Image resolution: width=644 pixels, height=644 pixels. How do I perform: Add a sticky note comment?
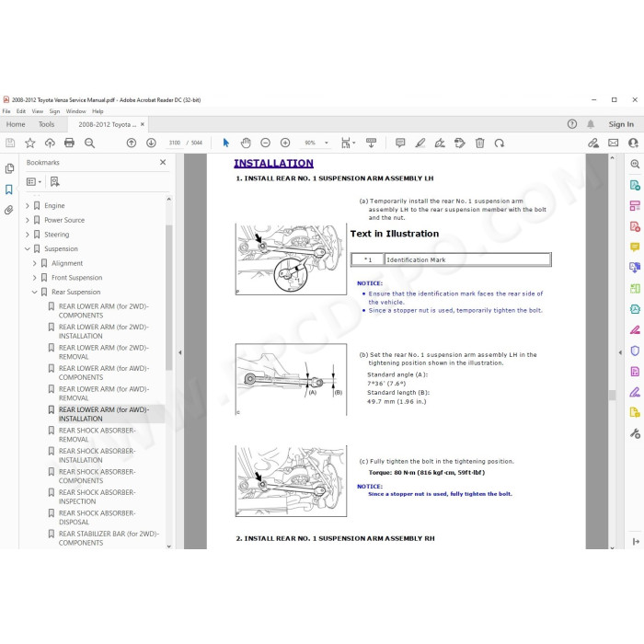pyautogui.click(x=400, y=143)
